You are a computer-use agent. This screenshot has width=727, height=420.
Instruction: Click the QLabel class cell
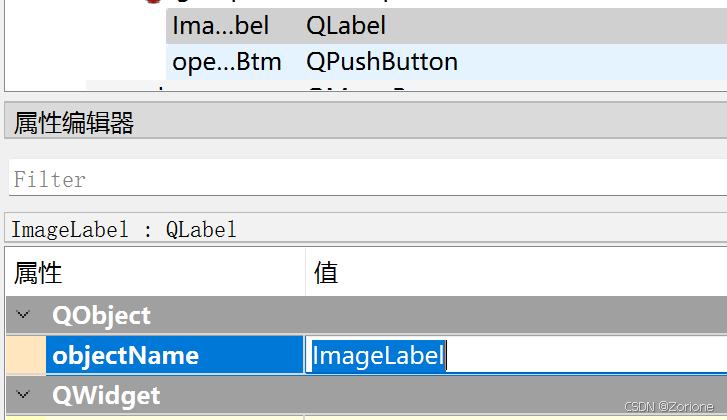click(346, 26)
